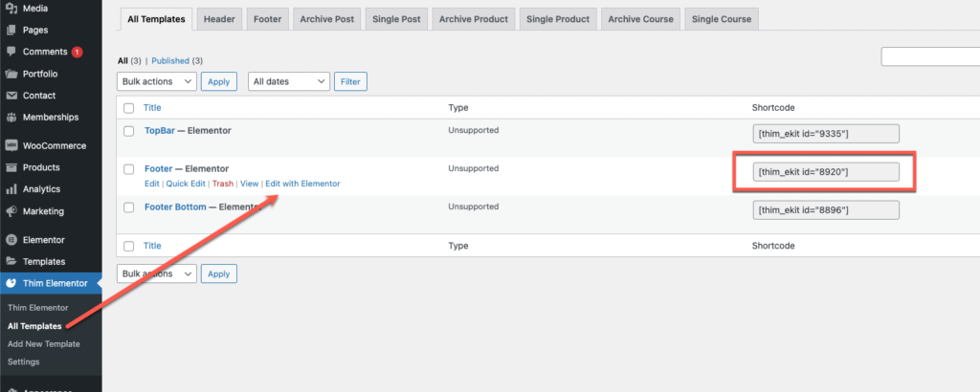Screen dimensions: 980x392
Task: Open the All dates dropdown
Action: pyautogui.click(x=289, y=81)
